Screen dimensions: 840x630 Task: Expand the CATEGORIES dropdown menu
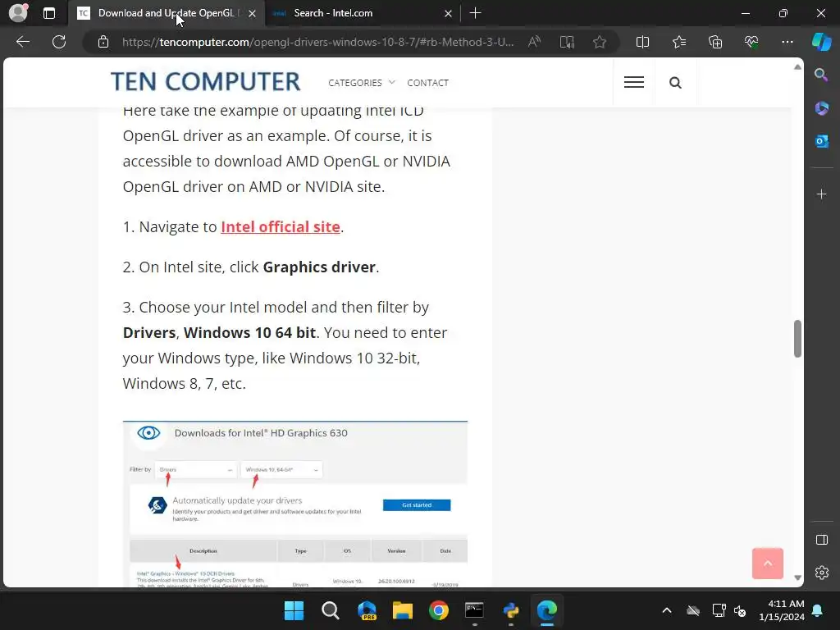click(362, 83)
